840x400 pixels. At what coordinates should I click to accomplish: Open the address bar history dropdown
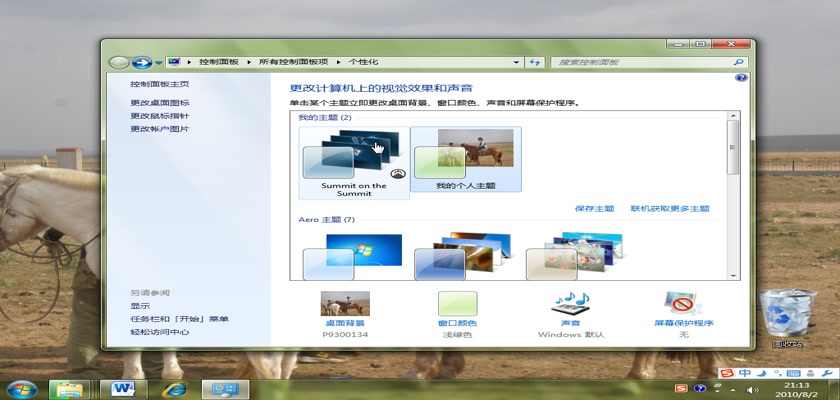pos(517,62)
